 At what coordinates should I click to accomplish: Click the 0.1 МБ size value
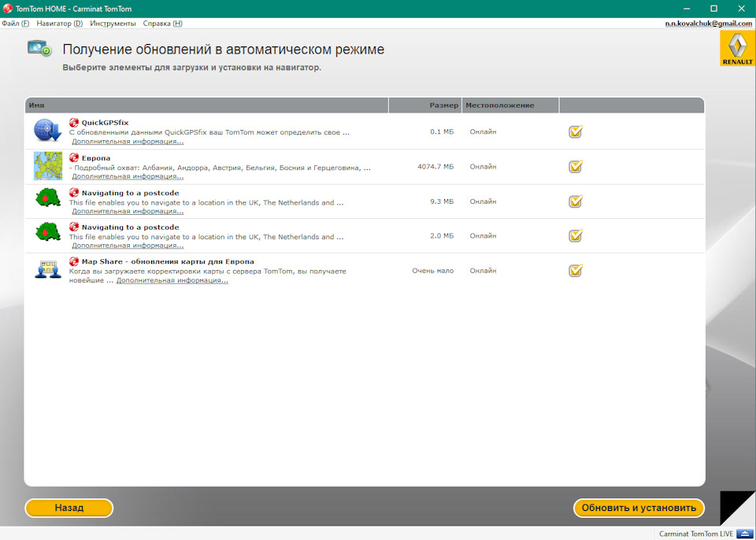click(442, 131)
